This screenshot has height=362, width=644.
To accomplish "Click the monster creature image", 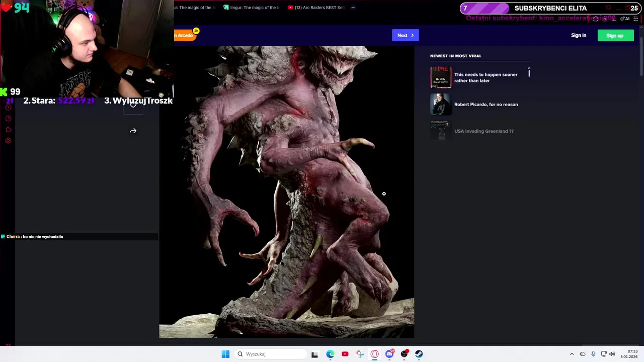I will click(287, 192).
